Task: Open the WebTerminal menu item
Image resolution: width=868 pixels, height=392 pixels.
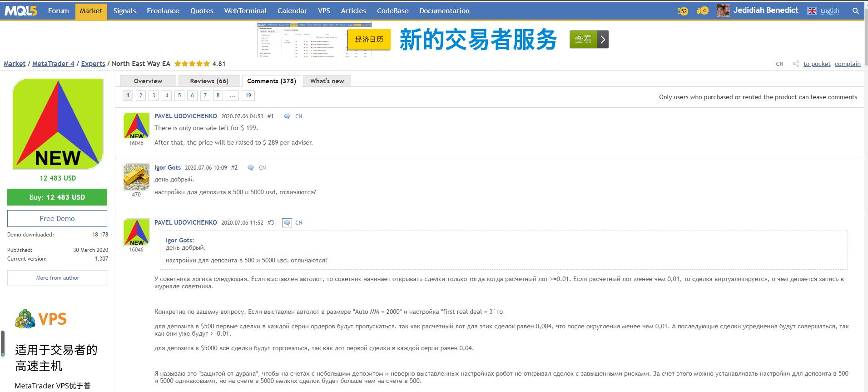Action: pos(245,11)
